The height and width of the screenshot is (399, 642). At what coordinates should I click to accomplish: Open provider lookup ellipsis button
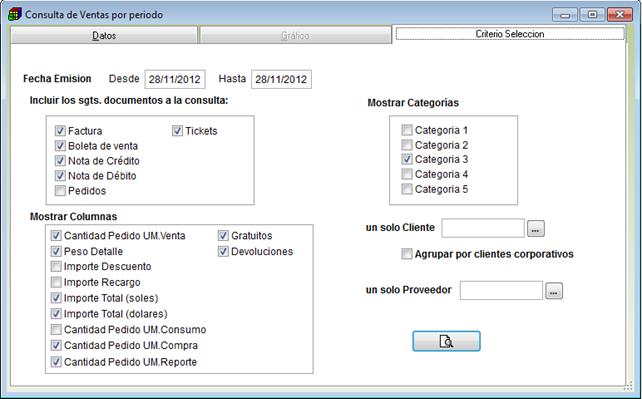[554, 291]
